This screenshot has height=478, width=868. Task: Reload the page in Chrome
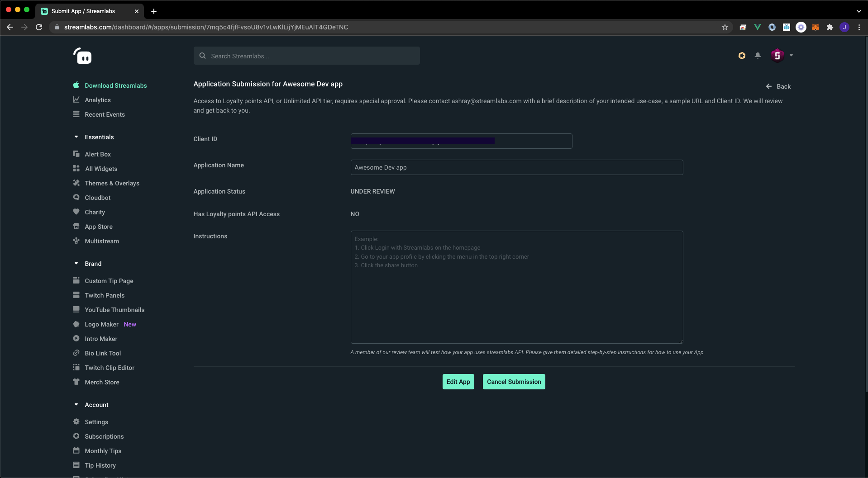pos(39,27)
